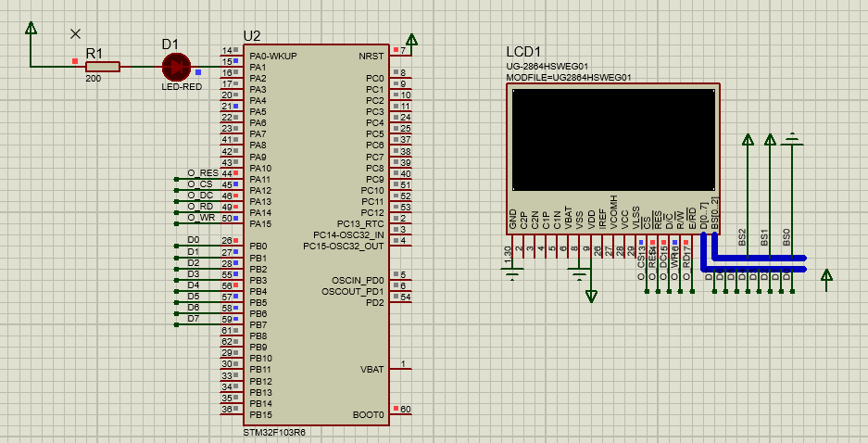
Task: Click the O_RES net label on PA11
Action: pyautogui.click(x=203, y=173)
